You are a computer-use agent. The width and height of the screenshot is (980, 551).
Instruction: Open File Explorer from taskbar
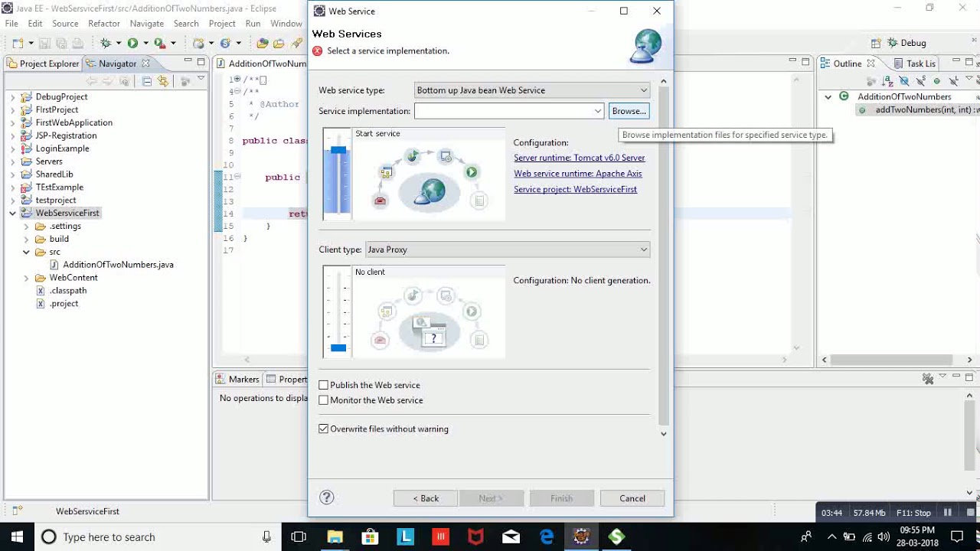click(x=335, y=537)
